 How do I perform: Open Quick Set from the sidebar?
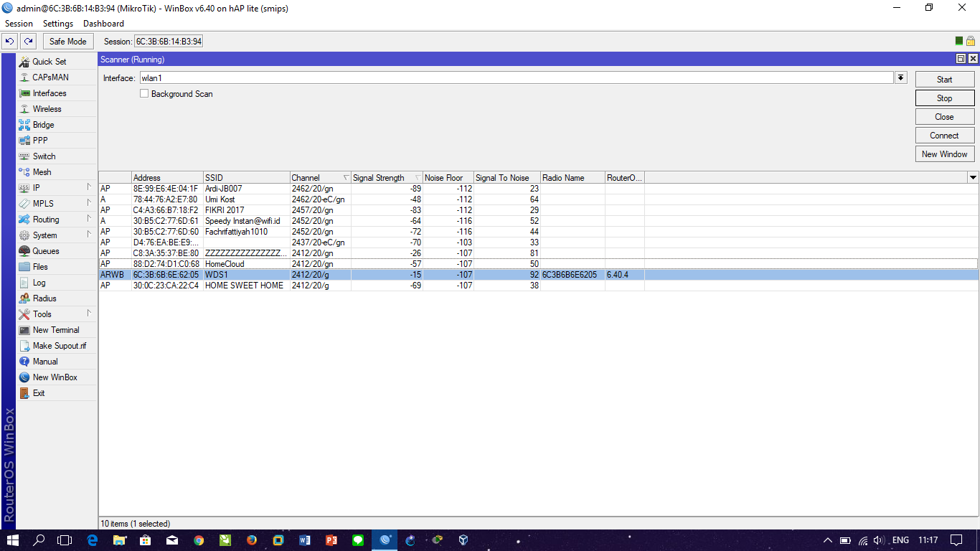pos(48,61)
